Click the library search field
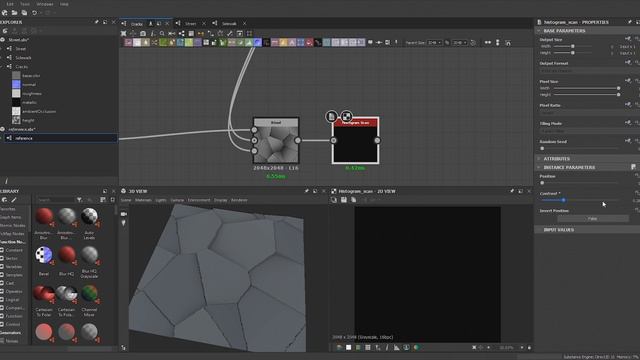The width and height of the screenshot is (640, 360). [x=55, y=200]
